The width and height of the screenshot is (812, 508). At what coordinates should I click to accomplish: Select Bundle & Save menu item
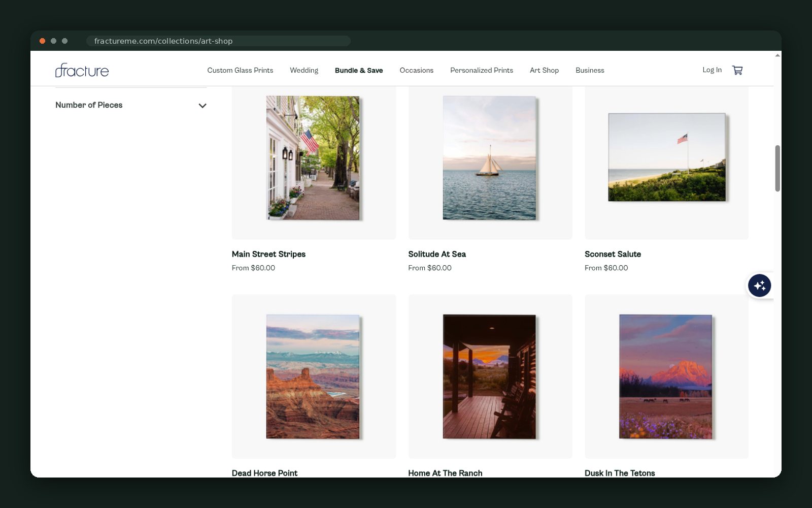tap(359, 70)
